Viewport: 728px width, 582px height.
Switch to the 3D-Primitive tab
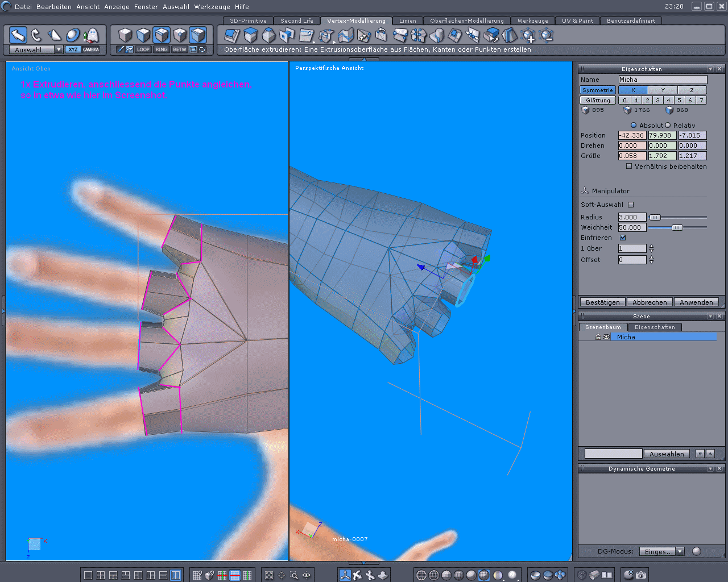click(x=248, y=21)
